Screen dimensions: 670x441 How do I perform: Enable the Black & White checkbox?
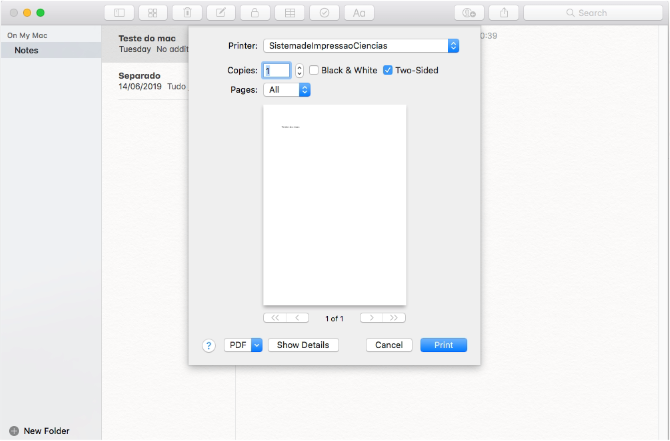pyautogui.click(x=314, y=71)
